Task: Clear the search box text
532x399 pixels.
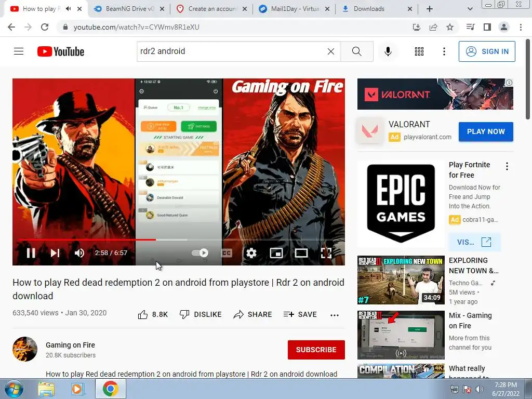Action: pos(331,51)
